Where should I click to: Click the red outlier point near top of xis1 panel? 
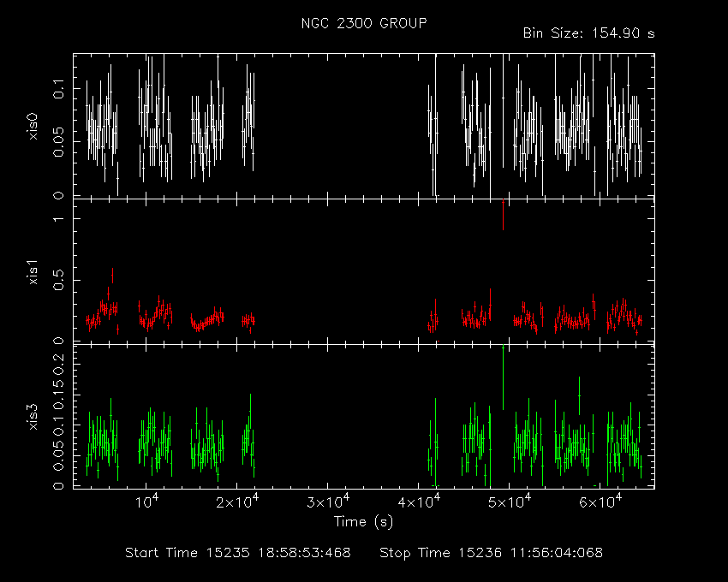[x=503, y=215]
